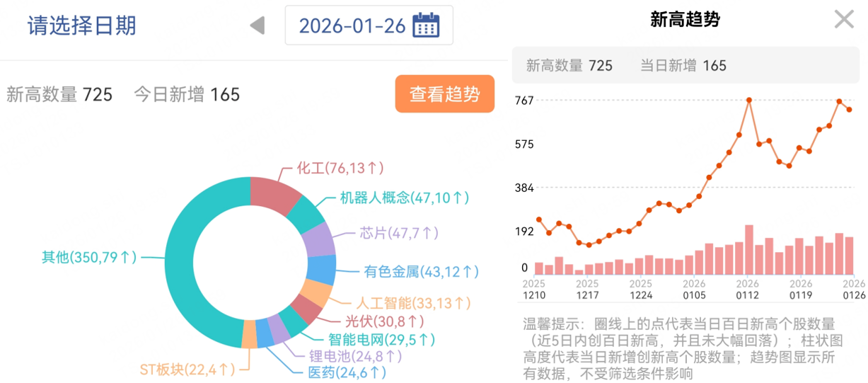This screenshot has width=868, height=383.
Task: Click the 机器人概念(47,10↑) label
Action: click(x=404, y=198)
